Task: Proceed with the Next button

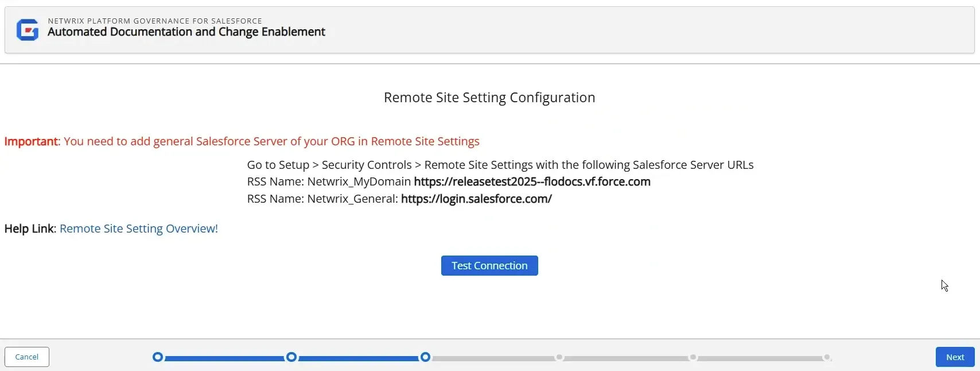Action: pyautogui.click(x=955, y=357)
